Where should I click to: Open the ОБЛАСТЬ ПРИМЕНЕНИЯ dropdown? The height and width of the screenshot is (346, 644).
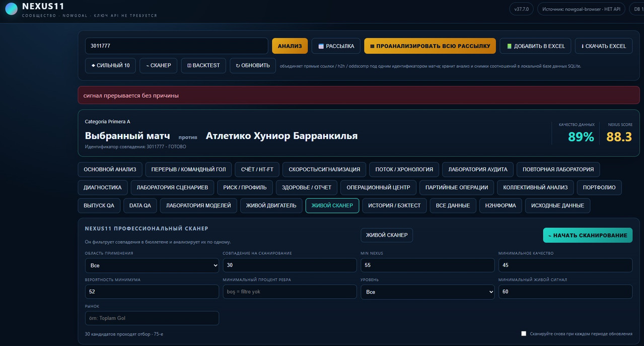[152, 265]
